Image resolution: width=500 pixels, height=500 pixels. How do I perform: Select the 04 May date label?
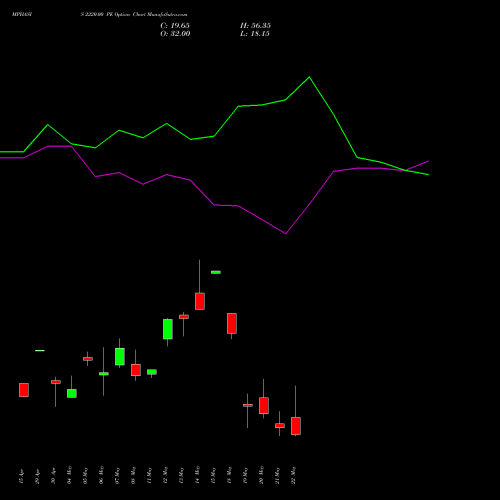pyautogui.click(x=69, y=476)
